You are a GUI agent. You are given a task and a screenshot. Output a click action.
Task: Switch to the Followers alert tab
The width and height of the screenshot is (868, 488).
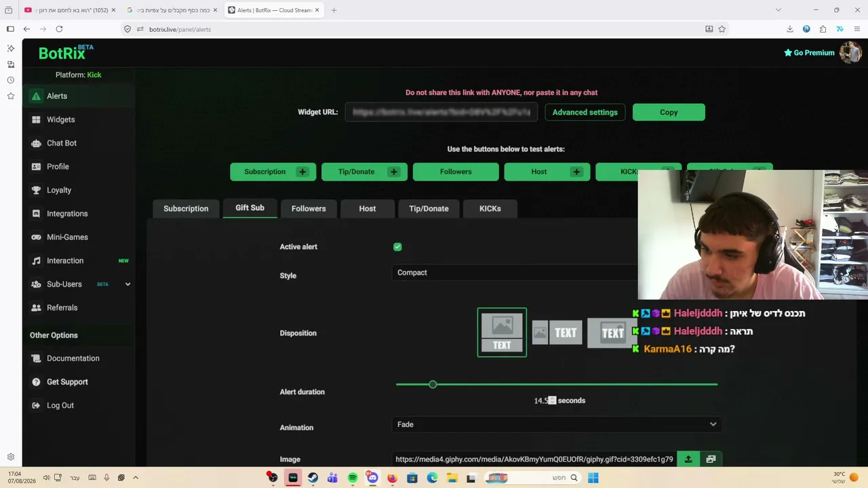(x=309, y=209)
